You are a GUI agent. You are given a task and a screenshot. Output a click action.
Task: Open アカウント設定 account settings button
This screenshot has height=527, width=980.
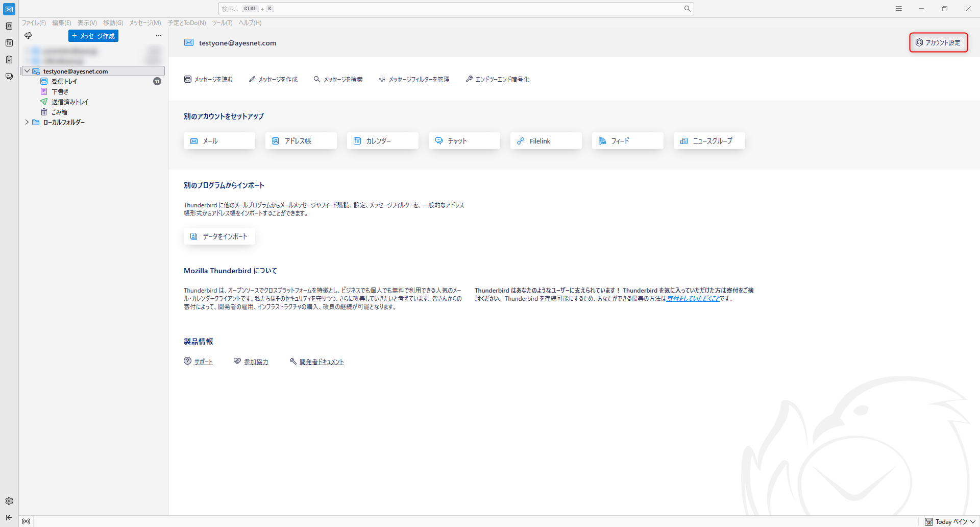pyautogui.click(x=938, y=42)
